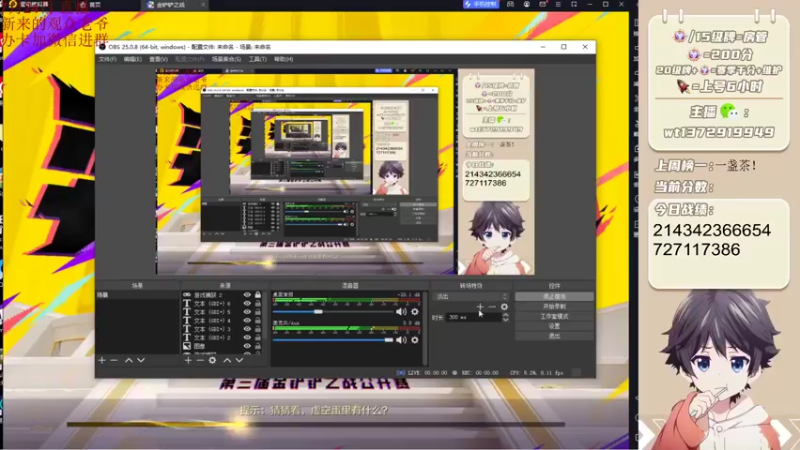Toggle lock on 文本 (GDI+) 3 source
The width and height of the screenshot is (800, 450).
point(258,329)
